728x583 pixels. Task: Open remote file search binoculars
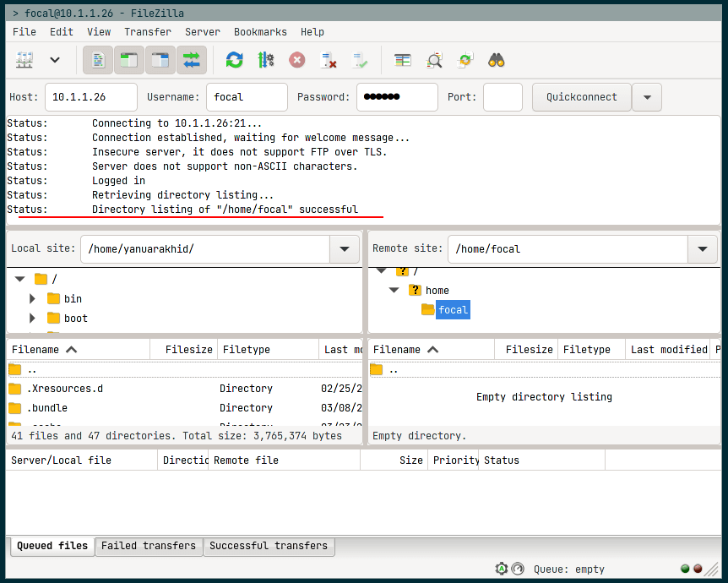(x=496, y=60)
